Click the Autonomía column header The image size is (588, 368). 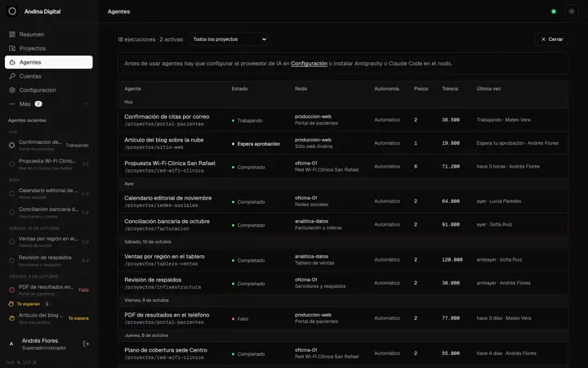(386, 88)
